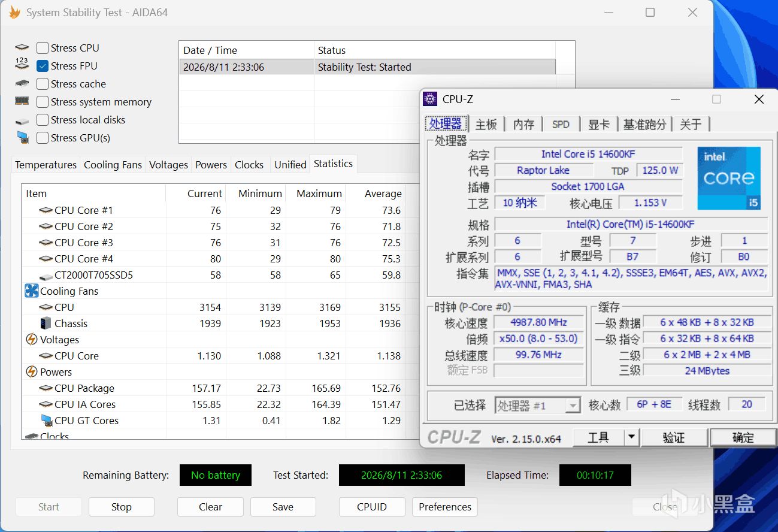This screenshot has width=778, height=532.
Task: Click the case icon beside Chassis
Action: click(x=46, y=324)
